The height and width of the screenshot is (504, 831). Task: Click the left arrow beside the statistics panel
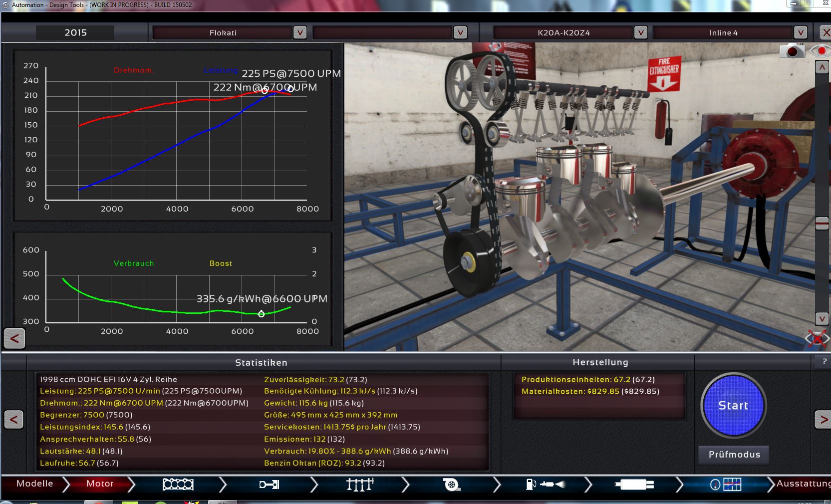[13, 420]
